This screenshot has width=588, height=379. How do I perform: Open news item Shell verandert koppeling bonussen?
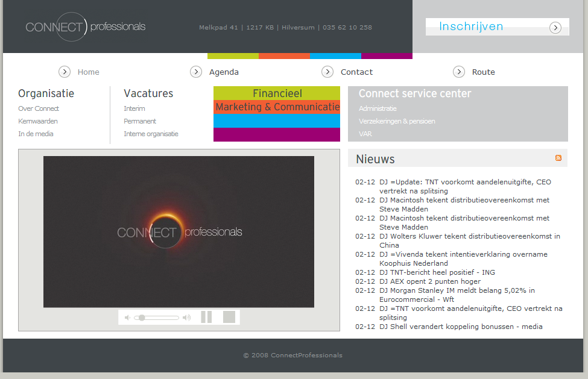[x=461, y=327]
